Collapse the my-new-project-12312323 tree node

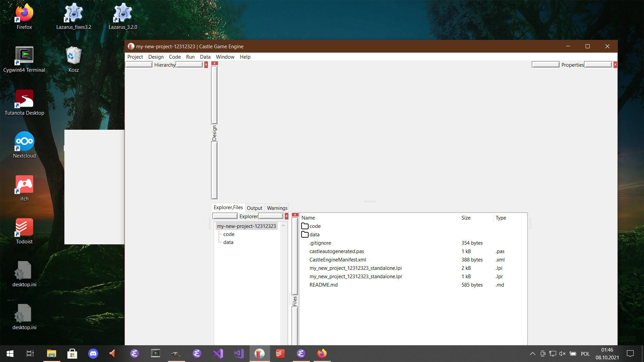[x=246, y=226]
